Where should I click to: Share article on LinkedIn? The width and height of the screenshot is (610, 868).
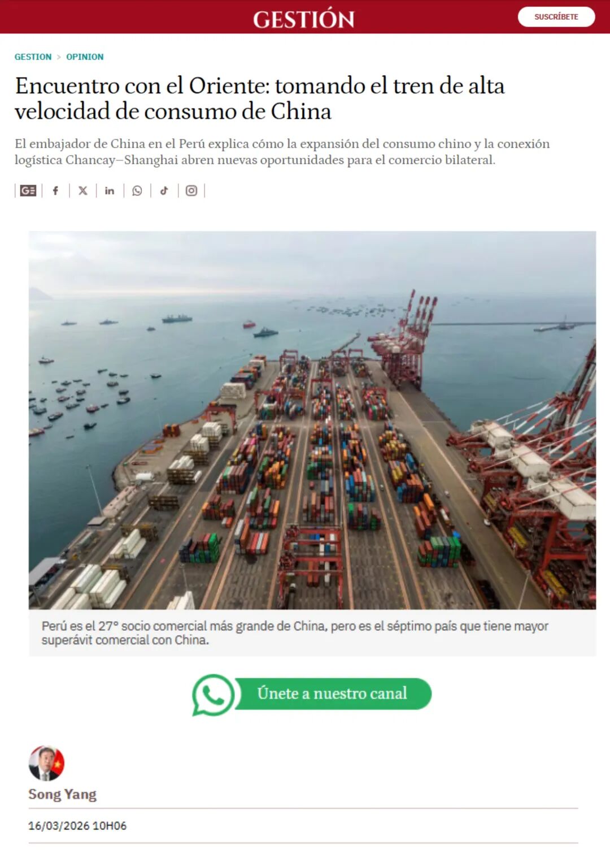pyautogui.click(x=110, y=190)
